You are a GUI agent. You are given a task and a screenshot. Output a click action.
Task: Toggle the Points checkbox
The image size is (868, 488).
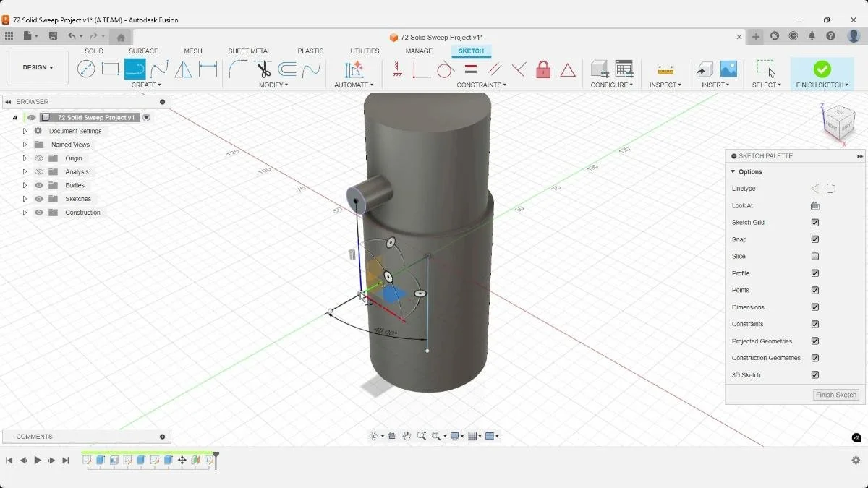pyautogui.click(x=815, y=290)
